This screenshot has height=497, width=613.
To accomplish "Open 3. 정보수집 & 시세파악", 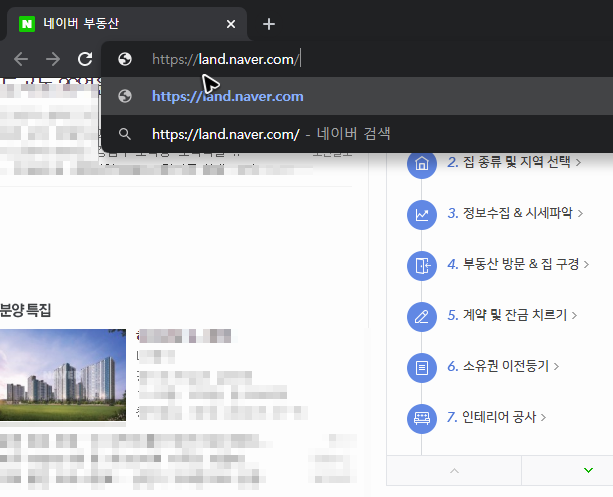I will pos(515,213).
